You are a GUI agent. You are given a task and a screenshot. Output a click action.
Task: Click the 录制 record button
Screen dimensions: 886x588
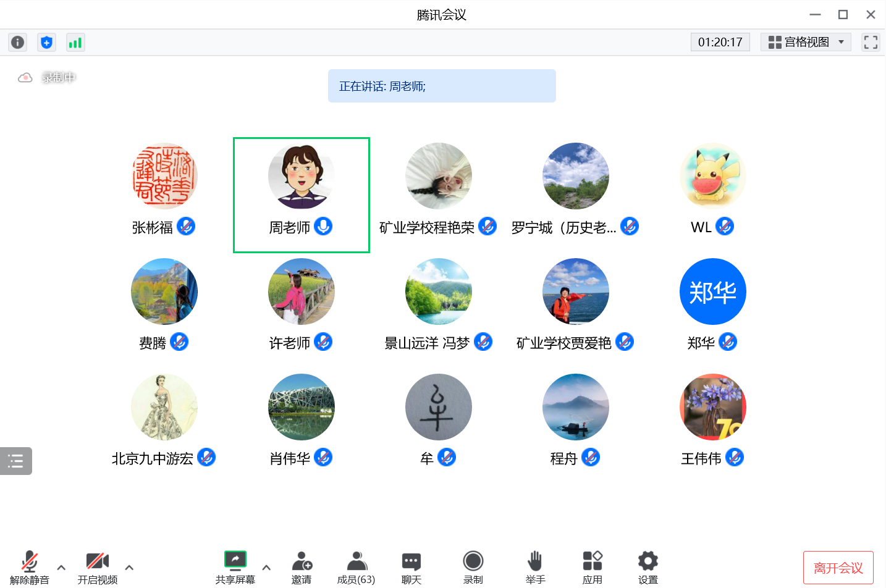point(473,567)
